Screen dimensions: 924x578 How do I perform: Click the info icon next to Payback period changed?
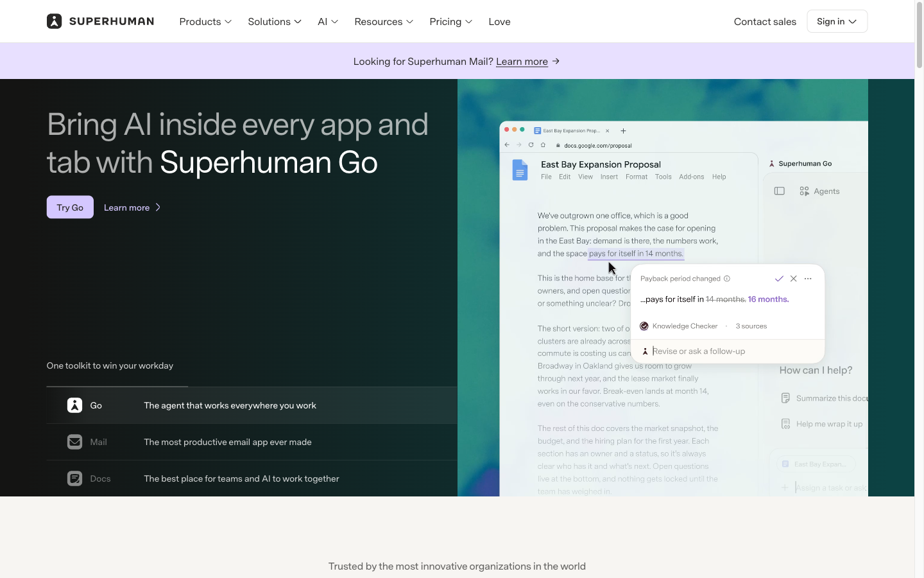[727, 279]
